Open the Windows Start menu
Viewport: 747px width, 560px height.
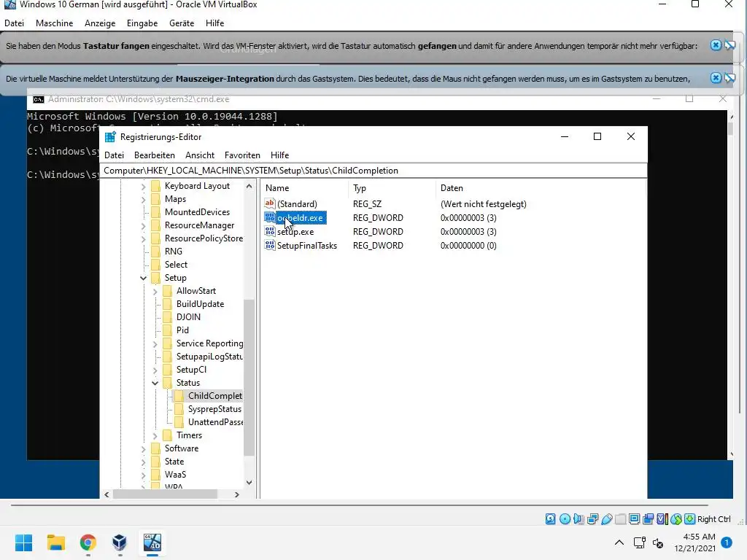tap(23, 542)
